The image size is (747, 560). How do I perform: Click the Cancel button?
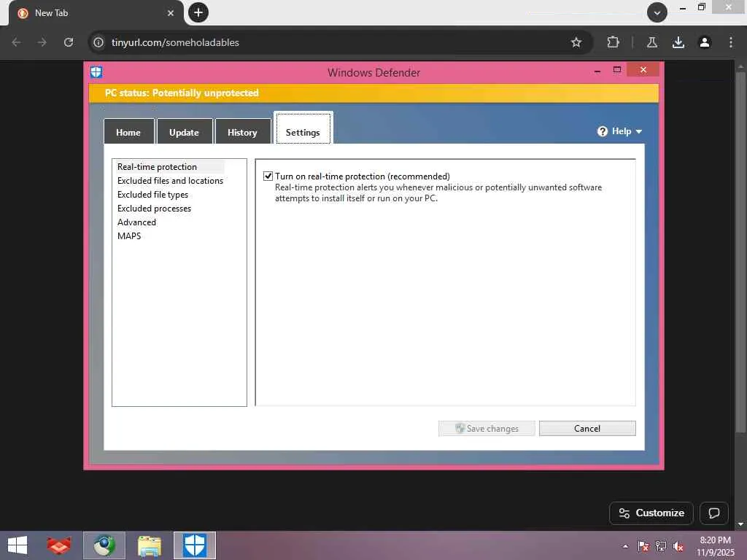click(x=587, y=428)
